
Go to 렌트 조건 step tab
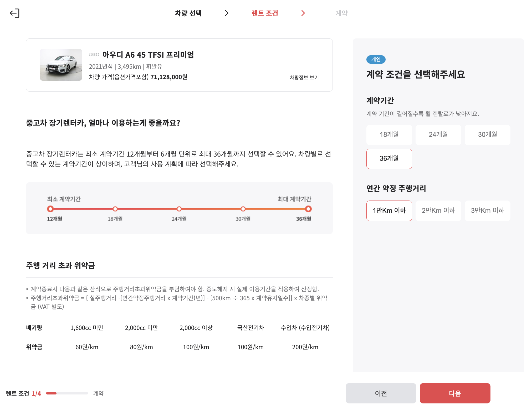(265, 13)
